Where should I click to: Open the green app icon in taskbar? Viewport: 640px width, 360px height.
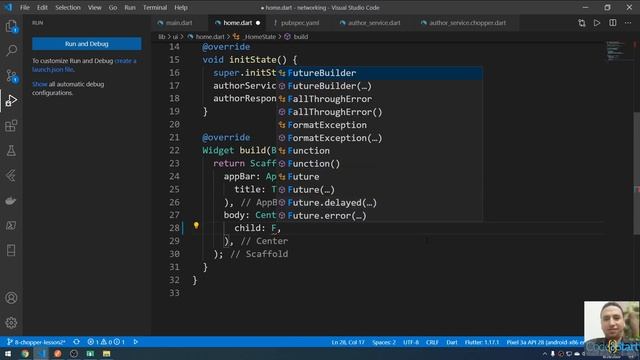(90, 353)
